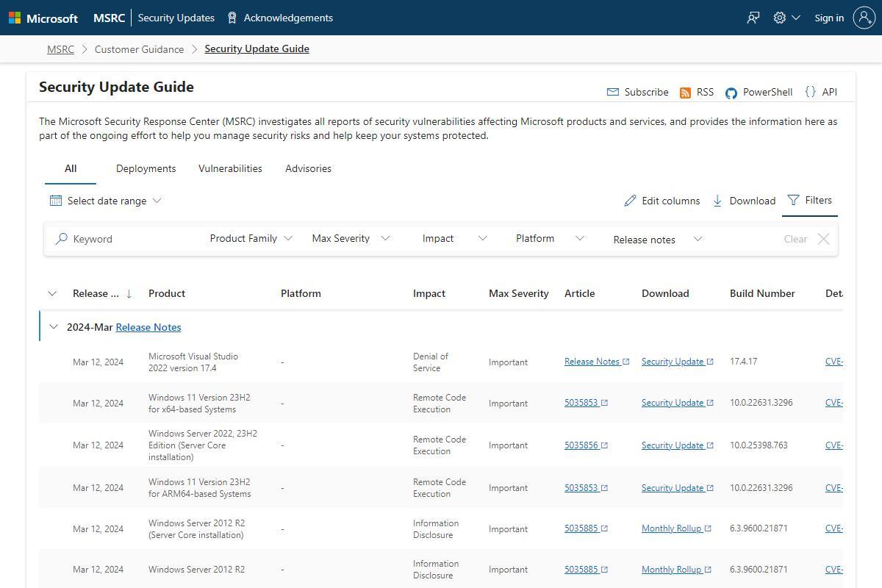This screenshot has width=882, height=588.
Task: Toggle collapse-all chevron in table header
Action: (52, 293)
